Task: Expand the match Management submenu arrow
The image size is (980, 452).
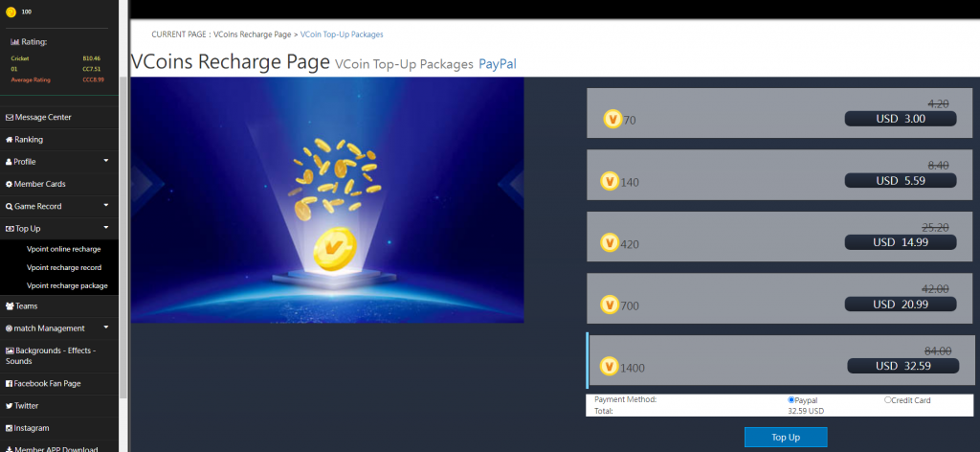Action: [105, 328]
